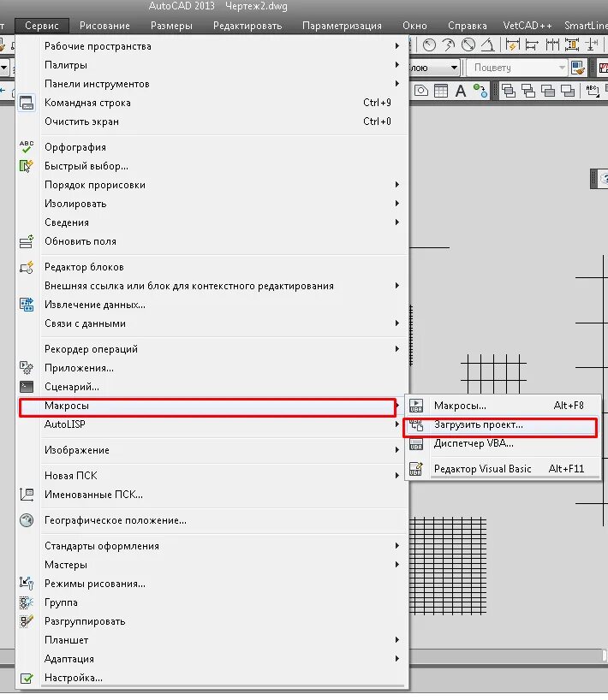Choose Загрузить проект... in Макросы submenu

pos(501,425)
